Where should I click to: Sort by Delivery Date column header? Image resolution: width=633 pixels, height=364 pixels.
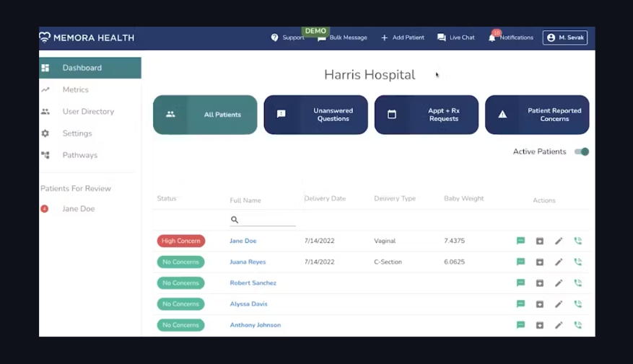325,198
